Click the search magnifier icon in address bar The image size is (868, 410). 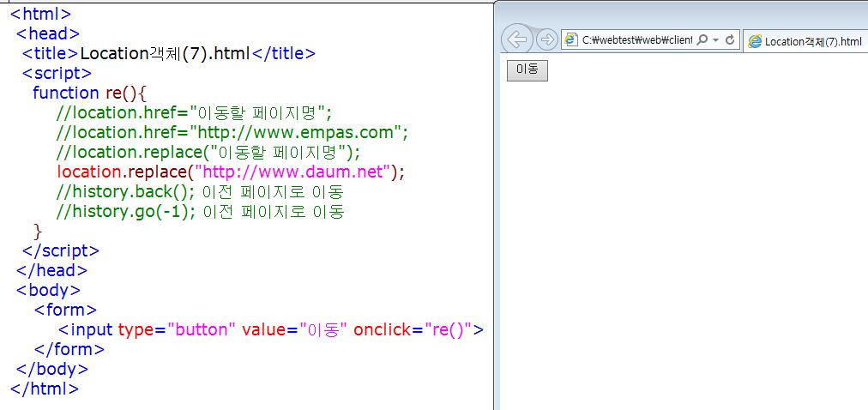(702, 39)
